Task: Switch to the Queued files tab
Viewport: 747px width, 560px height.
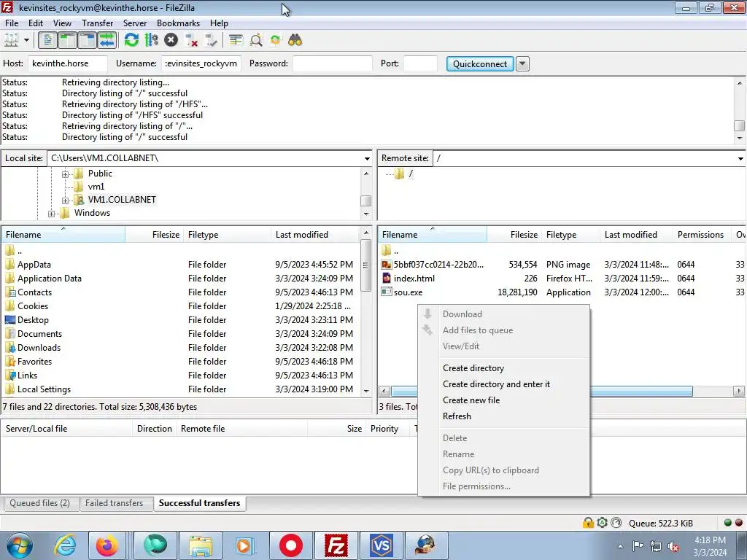Action: coord(40,503)
